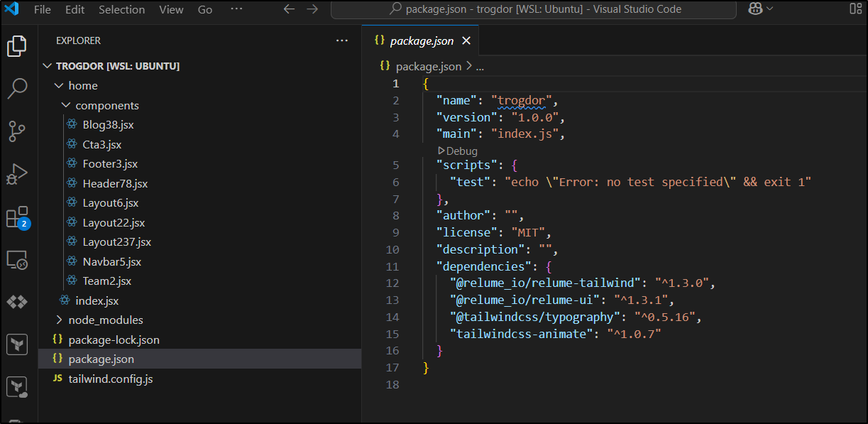
Task: Show more menus via title bar ellipsis
Action: [x=236, y=9]
